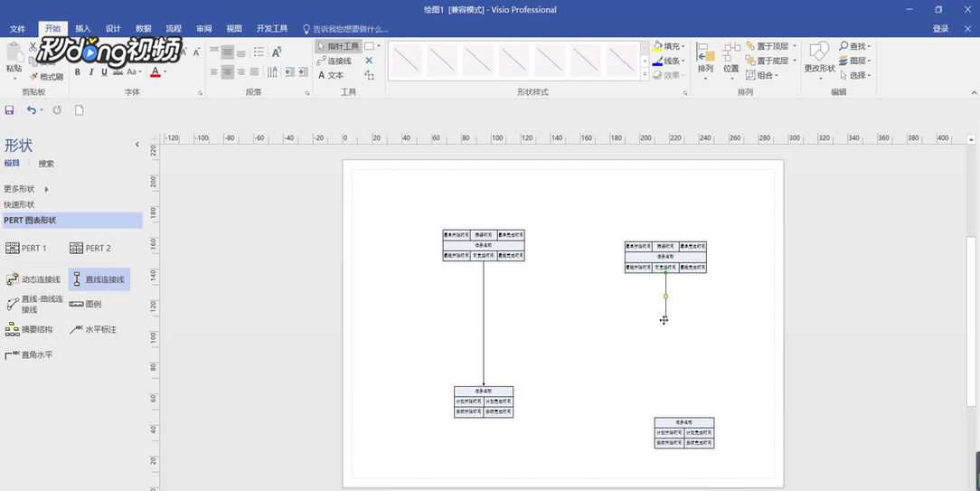
Task: Click the Paste (粘贴) button
Action: click(14, 60)
